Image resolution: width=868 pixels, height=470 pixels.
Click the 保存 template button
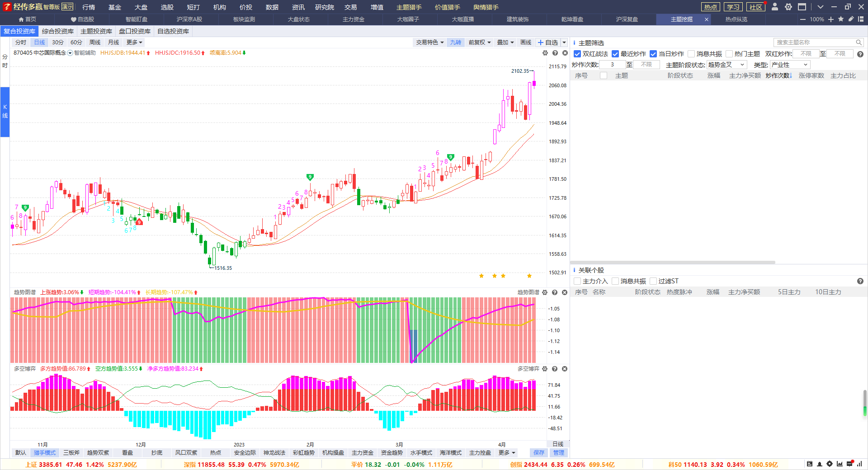pyautogui.click(x=539, y=453)
